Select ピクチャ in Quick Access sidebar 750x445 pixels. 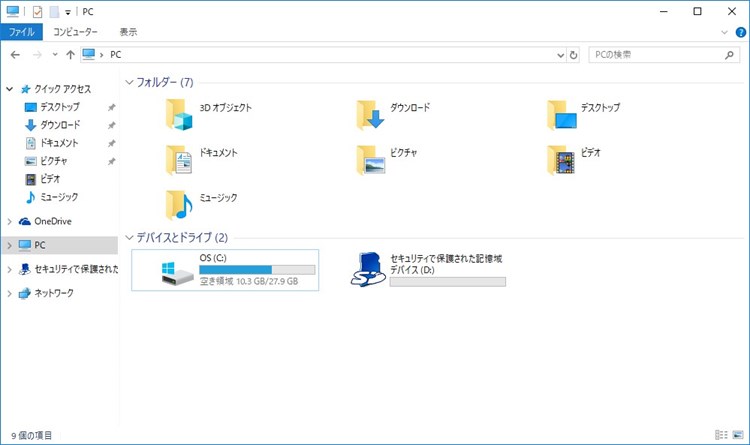[54, 161]
